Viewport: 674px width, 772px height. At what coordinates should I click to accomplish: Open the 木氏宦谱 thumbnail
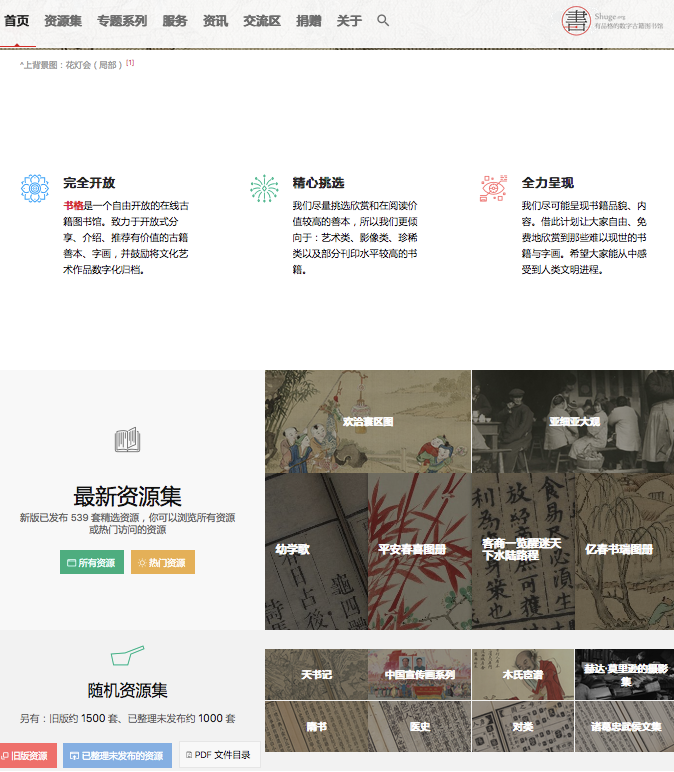tap(523, 674)
